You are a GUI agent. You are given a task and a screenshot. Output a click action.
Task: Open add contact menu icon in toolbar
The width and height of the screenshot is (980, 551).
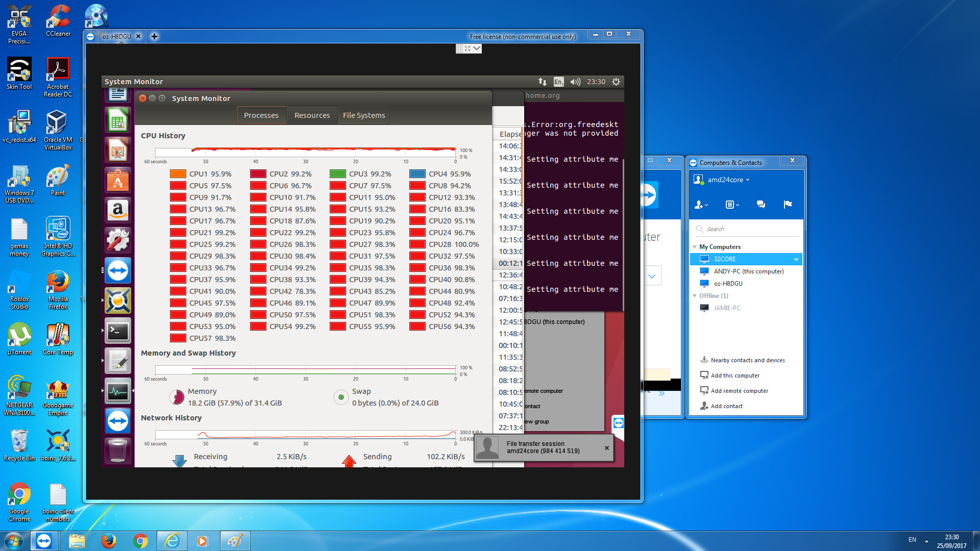(701, 205)
